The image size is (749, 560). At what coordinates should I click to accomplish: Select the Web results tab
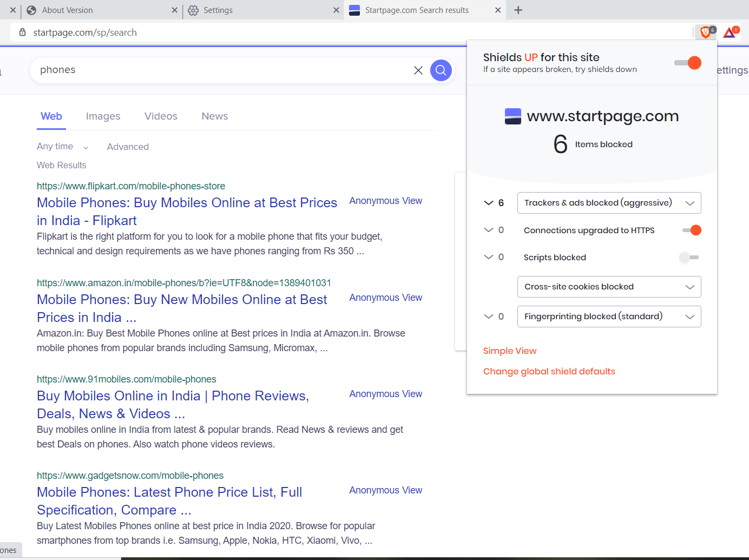(x=51, y=116)
